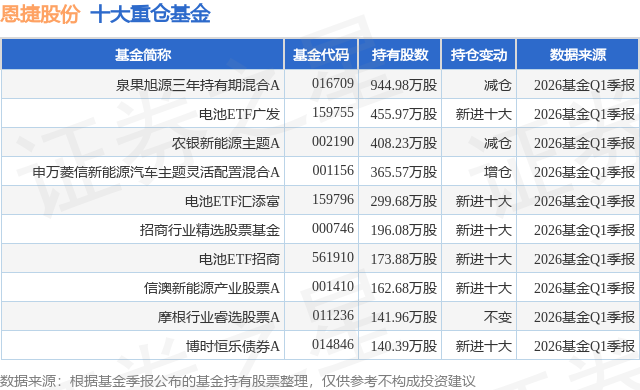
Task: Select fund 农银新能源主题A
Action: tap(226, 143)
